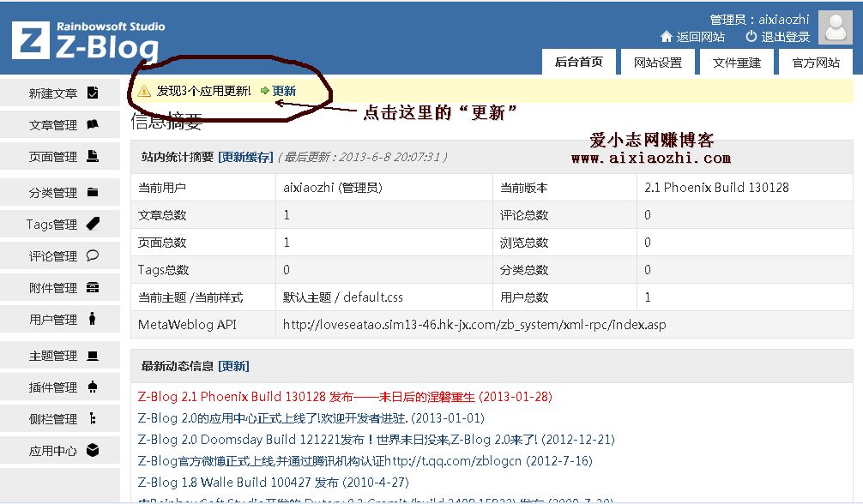Click the 返回网站 link
The height and width of the screenshot is (504, 863).
pos(700,37)
